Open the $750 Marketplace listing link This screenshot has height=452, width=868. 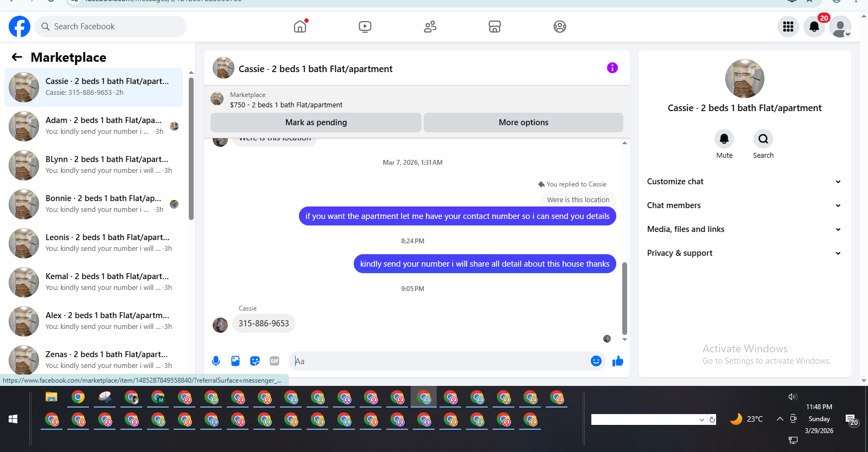point(286,105)
